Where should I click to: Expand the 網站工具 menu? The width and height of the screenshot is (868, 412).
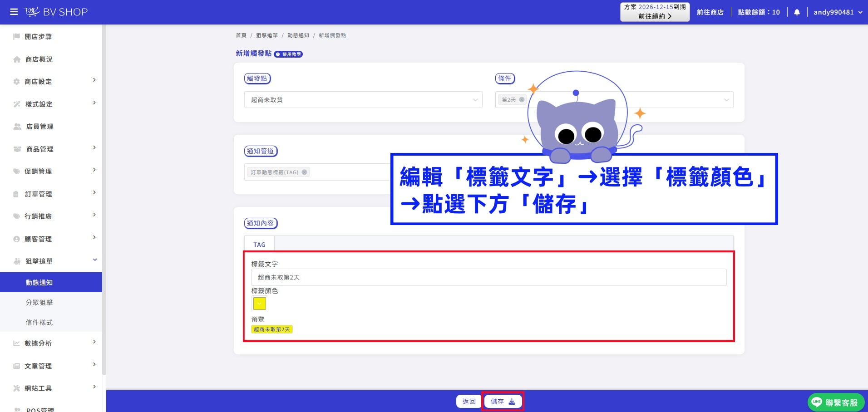coord(94,387)
